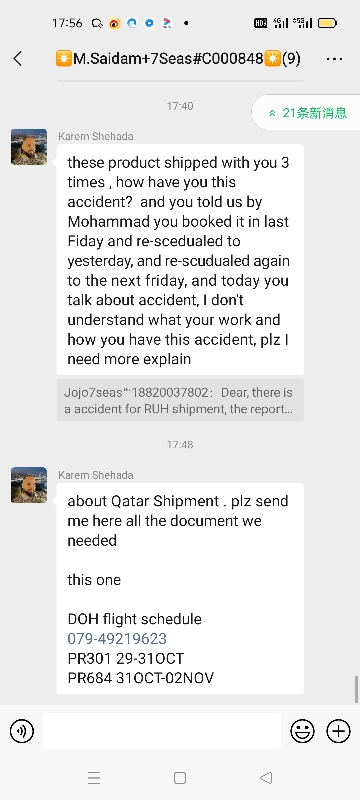Tap the Android back triangle button
Screen dimensions: 360x800
point(266,778)
